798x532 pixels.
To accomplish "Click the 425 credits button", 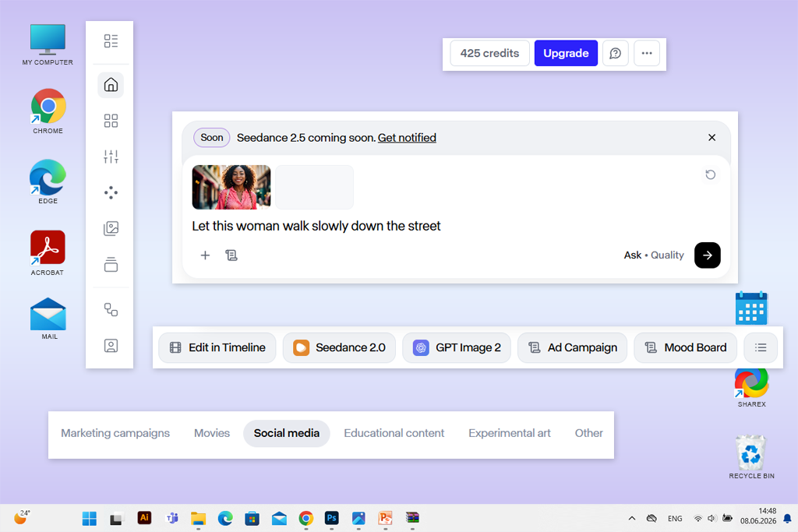I will (x=489, y=53).
